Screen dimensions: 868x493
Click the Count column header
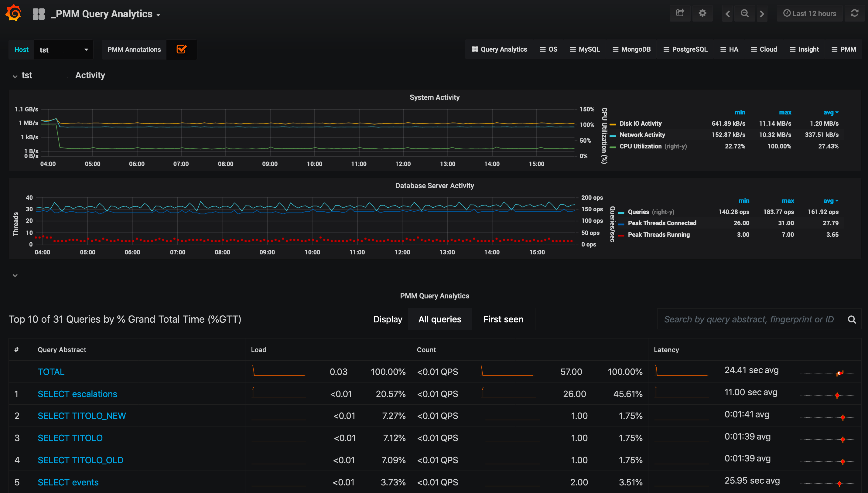click(426, 350)
